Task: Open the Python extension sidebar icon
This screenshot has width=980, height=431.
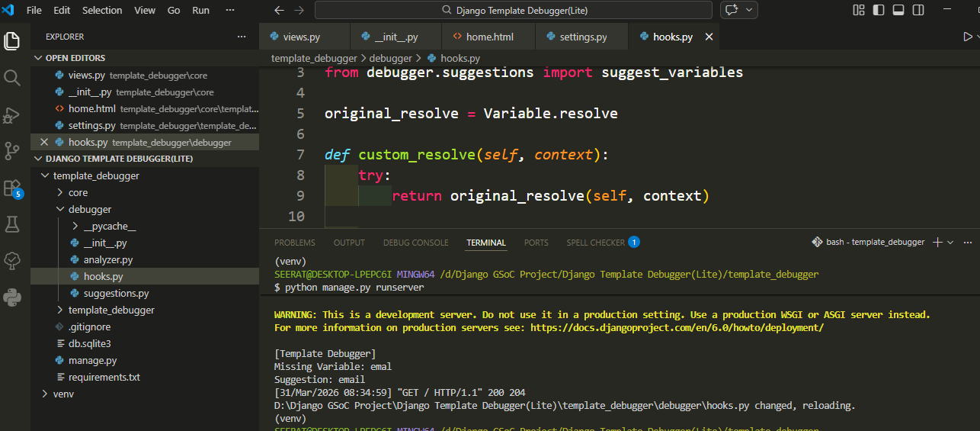Action: (x=12, y=298)
